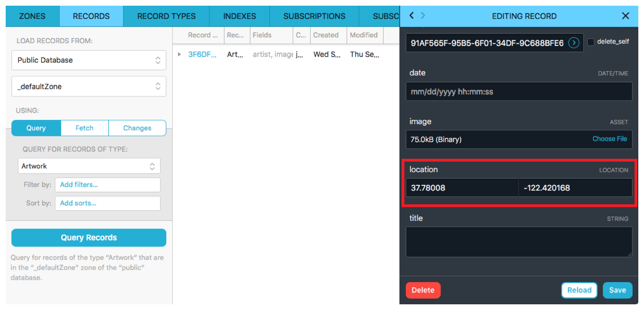Open the _defaultZone dropdown
The image size is (644, 310).
tap(89, 87)
